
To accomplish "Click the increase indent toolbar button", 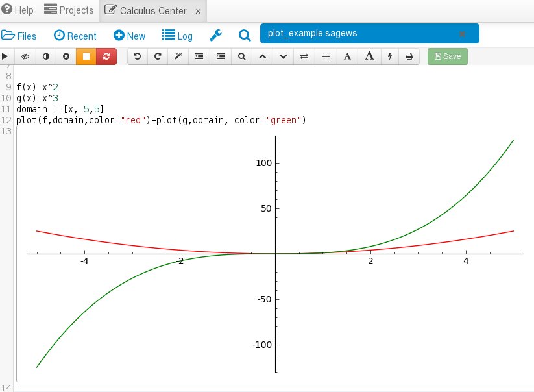I will (x=221, y=56).
